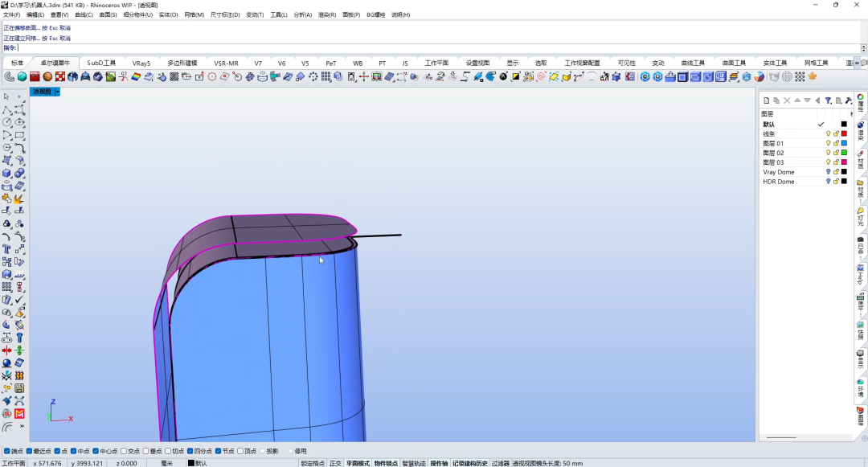868x467 pixels.
Task: Select the ellipse tool in left toolbar
Action: 19,122
